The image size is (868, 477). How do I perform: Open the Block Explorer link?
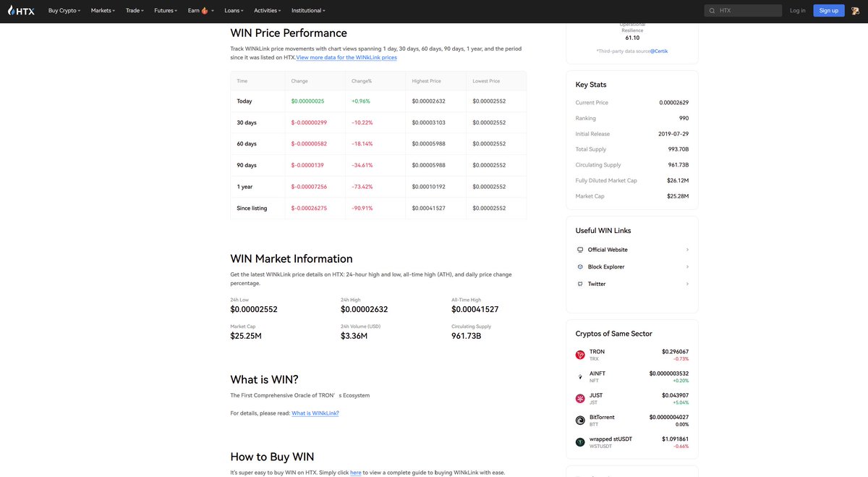(606, 267)
